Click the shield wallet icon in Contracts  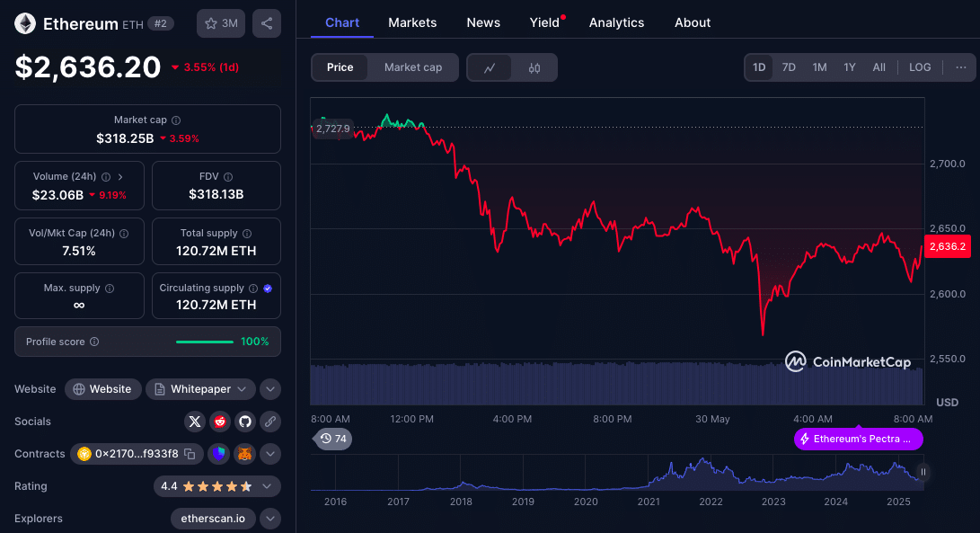click(x=219, y=454)
